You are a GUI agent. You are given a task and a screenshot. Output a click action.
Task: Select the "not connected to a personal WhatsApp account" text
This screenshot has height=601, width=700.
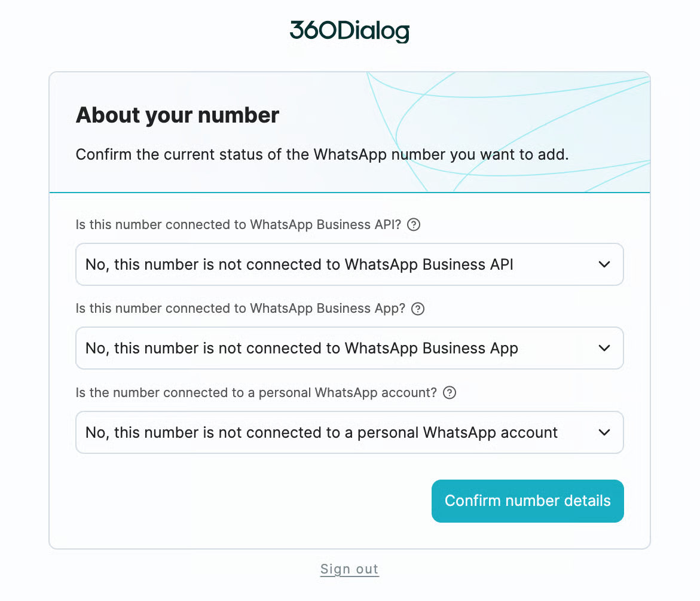point(322,432)
